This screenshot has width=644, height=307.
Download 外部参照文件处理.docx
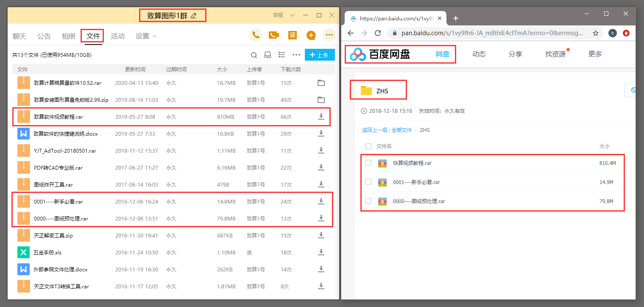pyautogui.click(x=321, y=269)
